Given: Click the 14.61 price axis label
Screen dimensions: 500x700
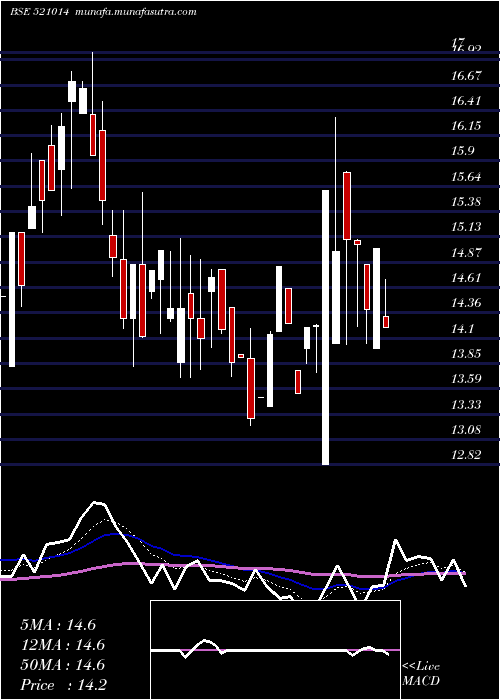Looking at the screenshot, I should [x=466, y=278].
